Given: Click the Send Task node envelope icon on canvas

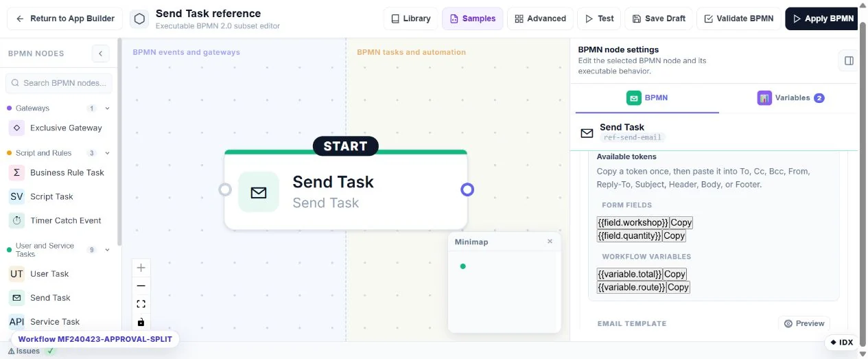Looking at the screenshot, I should coord(259,192).
